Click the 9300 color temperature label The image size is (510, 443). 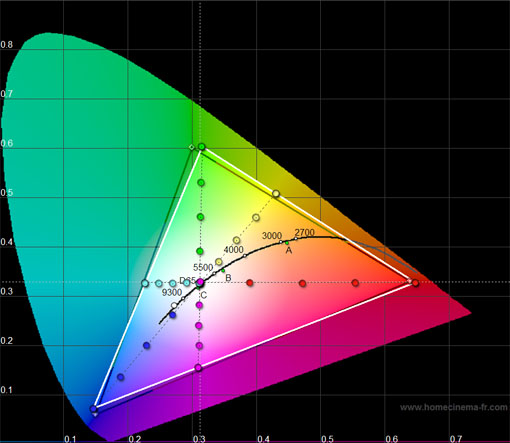pos(172,292)
